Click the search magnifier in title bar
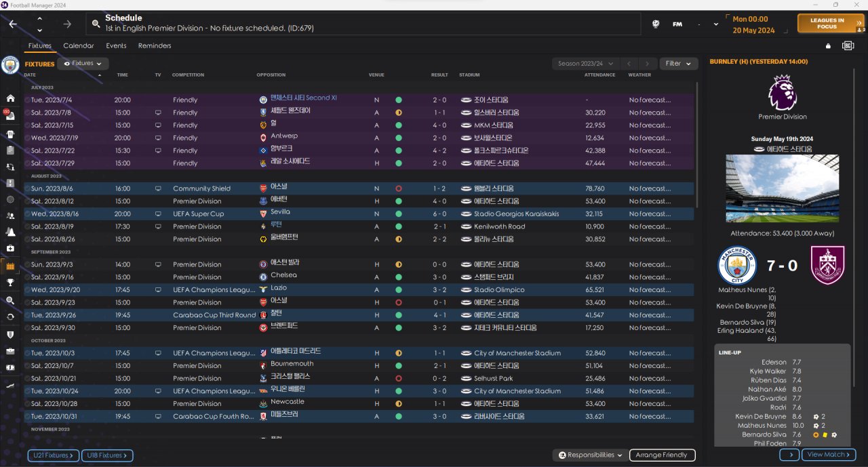Viewport: 868px width, 467px height. click(96, 24)
